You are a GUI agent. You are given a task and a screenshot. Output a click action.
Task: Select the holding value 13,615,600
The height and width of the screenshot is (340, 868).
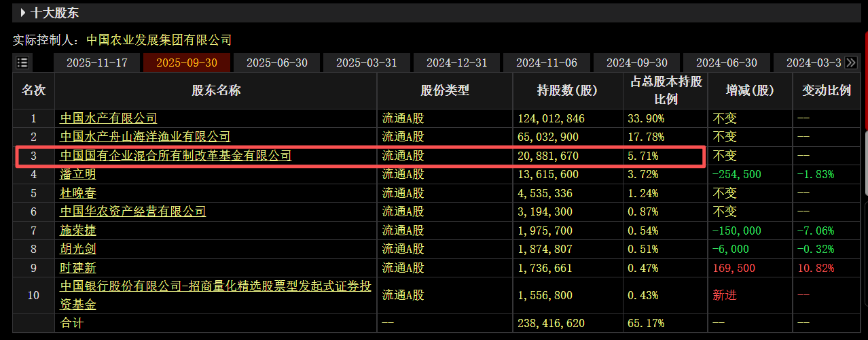(548, 174)
